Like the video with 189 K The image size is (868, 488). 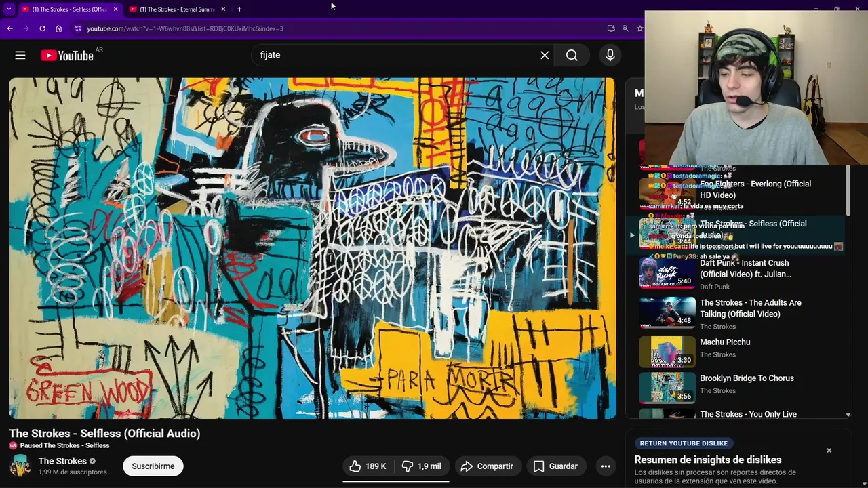click(368, 466)
